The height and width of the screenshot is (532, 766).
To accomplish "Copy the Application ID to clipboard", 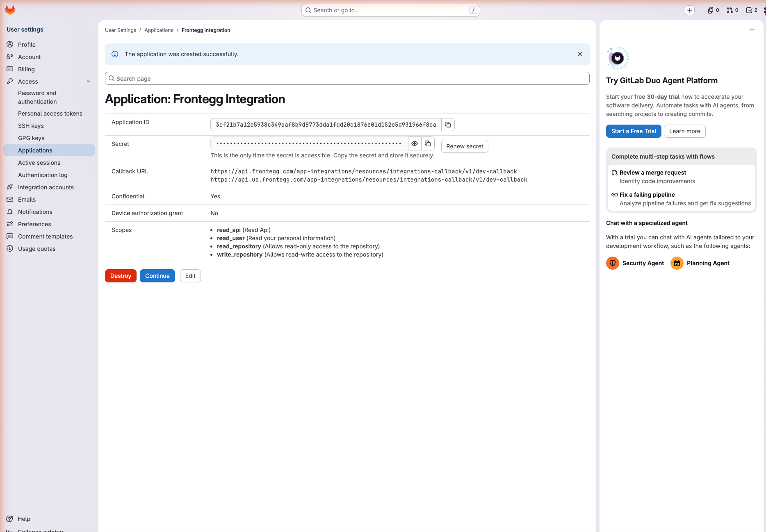I will coord(448,125).
